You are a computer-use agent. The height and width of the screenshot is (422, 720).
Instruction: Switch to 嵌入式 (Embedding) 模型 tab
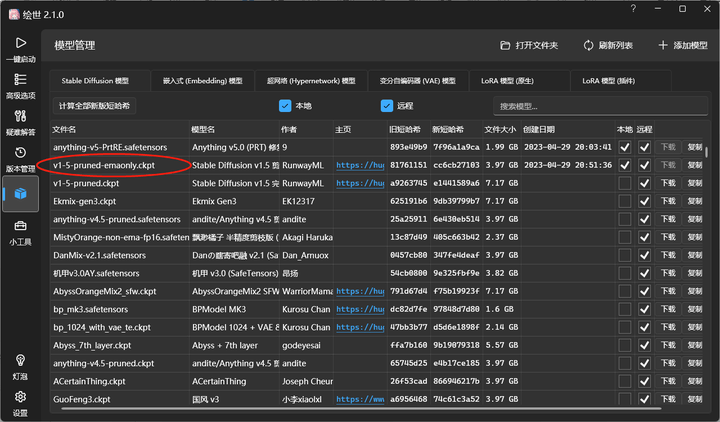[202, 81]
